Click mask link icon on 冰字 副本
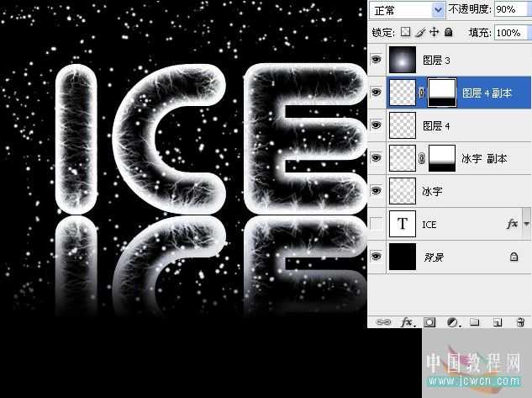Screen dimensions: 532x398 click(422, 158)
